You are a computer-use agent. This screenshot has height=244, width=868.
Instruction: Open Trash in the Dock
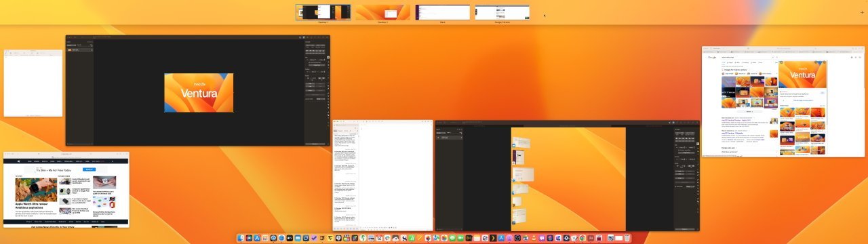627,238
